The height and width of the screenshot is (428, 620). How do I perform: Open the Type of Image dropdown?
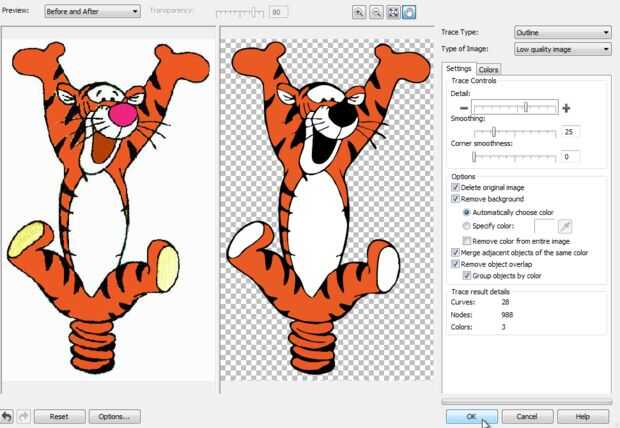tap(563, 49)
